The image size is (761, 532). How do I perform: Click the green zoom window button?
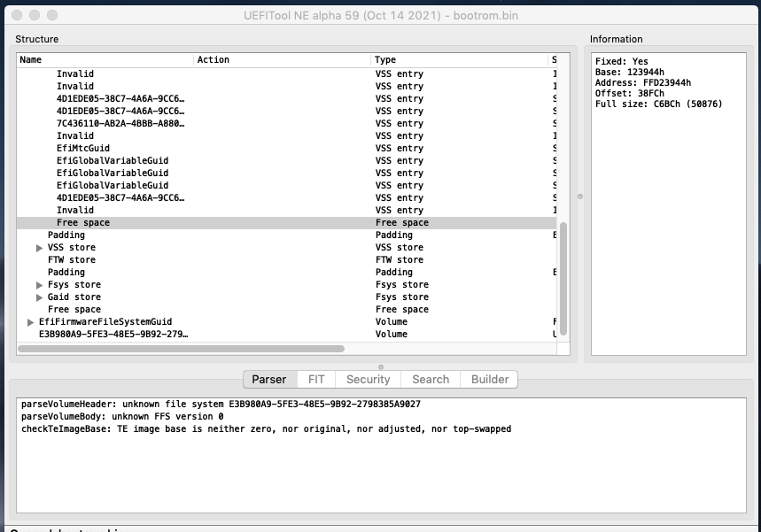(x=52, y=16)
